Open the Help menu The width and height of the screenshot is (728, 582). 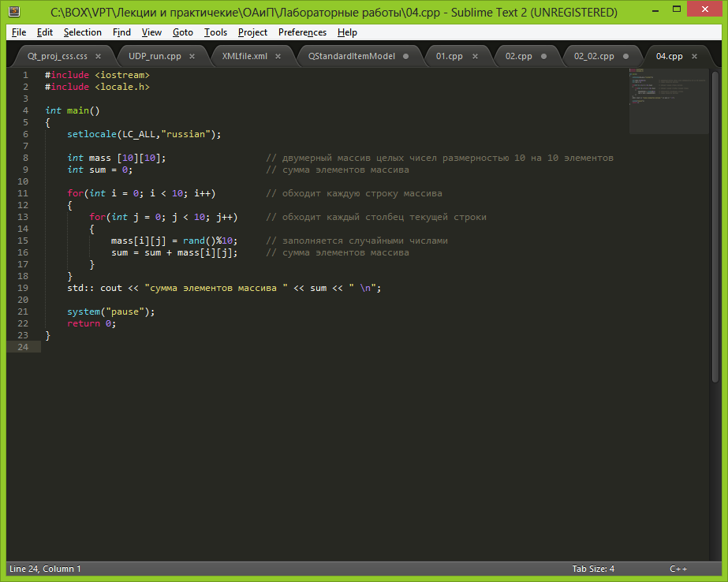tap(347, 32)
